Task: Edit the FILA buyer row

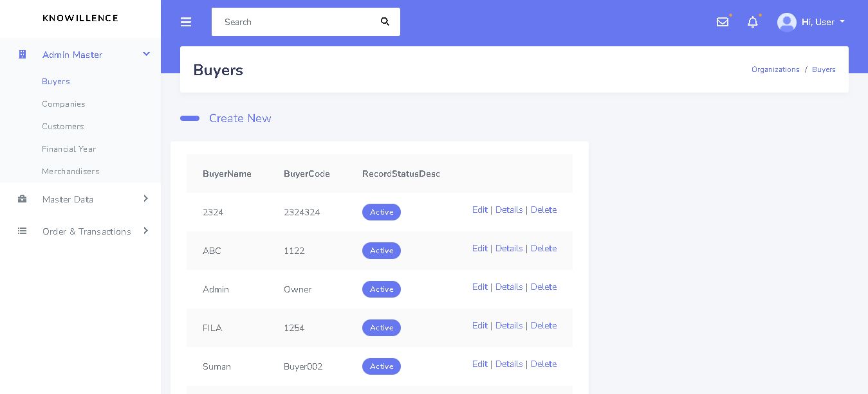Action: coord(480,326)
